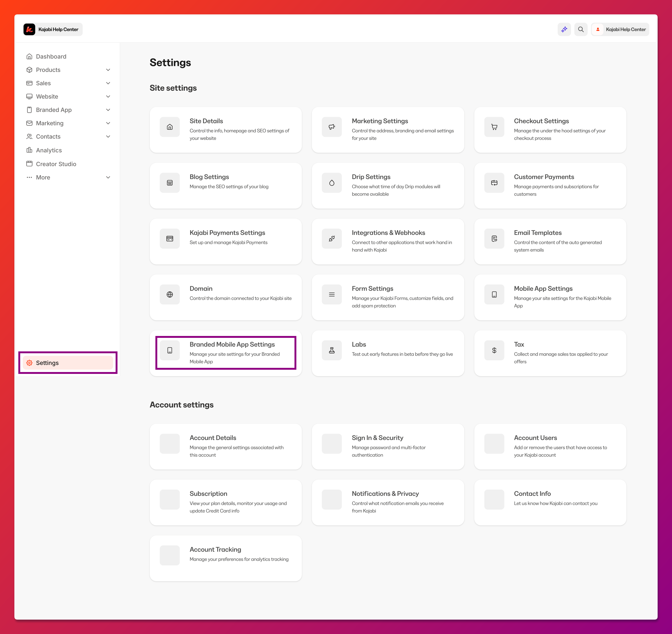Image resolution: width=672 pixels, height=634 pixels.
Task: Expand the Branded App menu chevron
Action: pyautogui.click(x=108, y=110)
